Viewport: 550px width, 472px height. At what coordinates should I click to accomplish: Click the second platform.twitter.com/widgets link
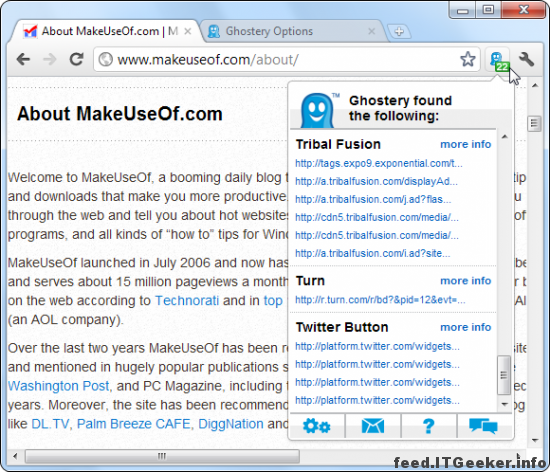pyautogui.click(x=377, y=364)
